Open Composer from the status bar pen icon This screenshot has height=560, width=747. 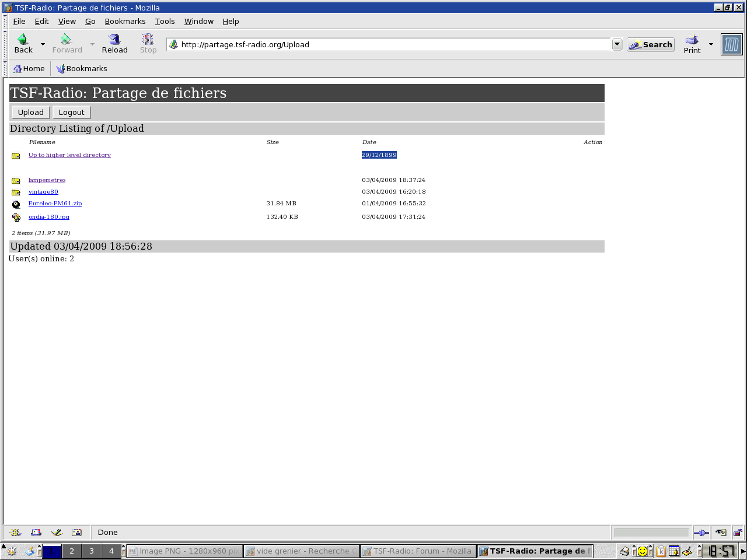point(57,532)
